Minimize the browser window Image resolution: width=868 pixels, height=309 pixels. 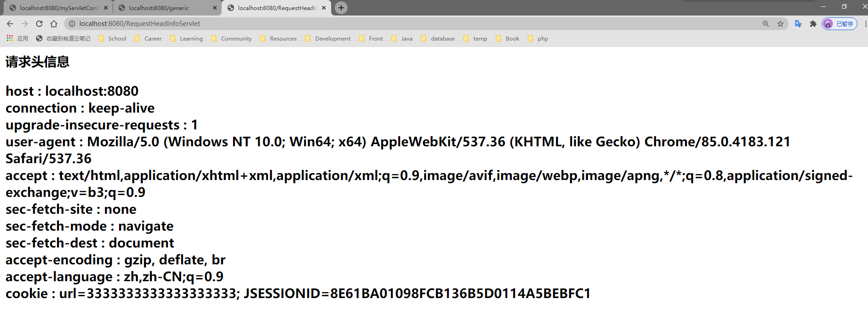click(823, 6)
